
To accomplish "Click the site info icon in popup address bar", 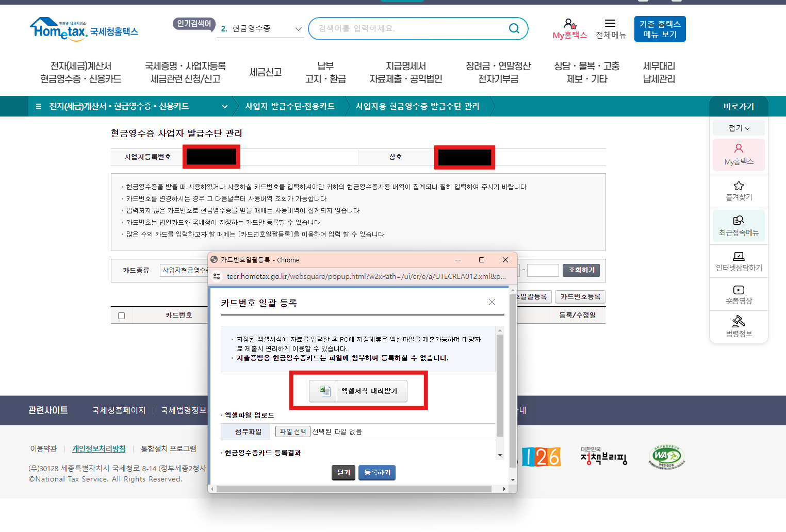I will click(217, 276).
